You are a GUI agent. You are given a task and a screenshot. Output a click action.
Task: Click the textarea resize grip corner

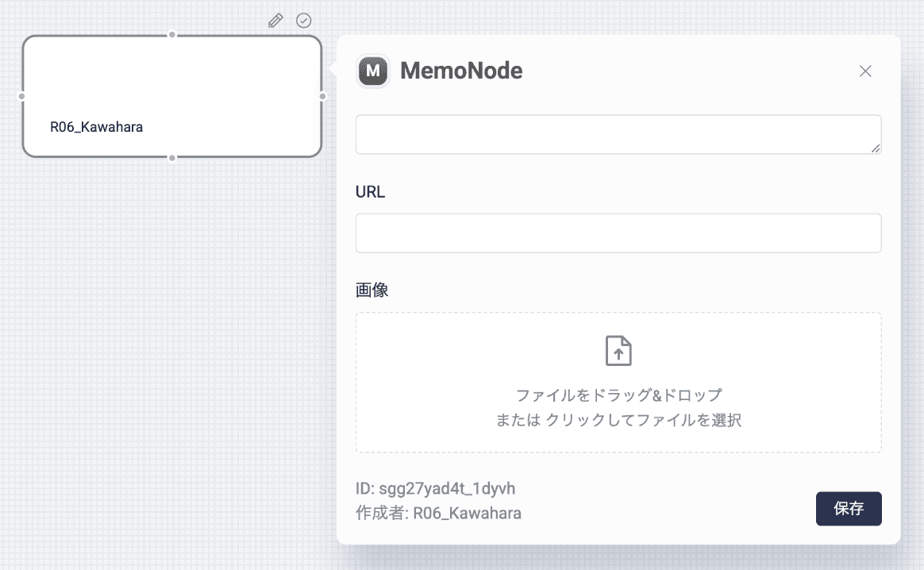pos(876,148)
